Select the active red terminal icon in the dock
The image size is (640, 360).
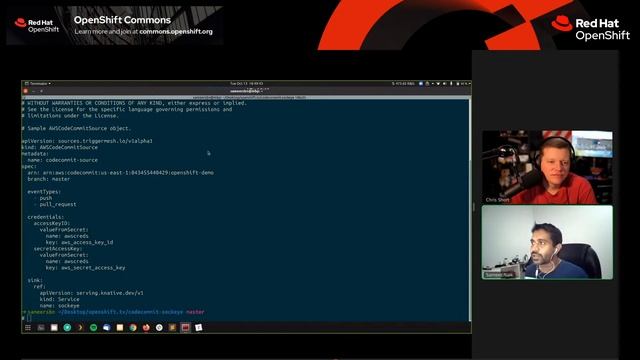coord(185,327)
